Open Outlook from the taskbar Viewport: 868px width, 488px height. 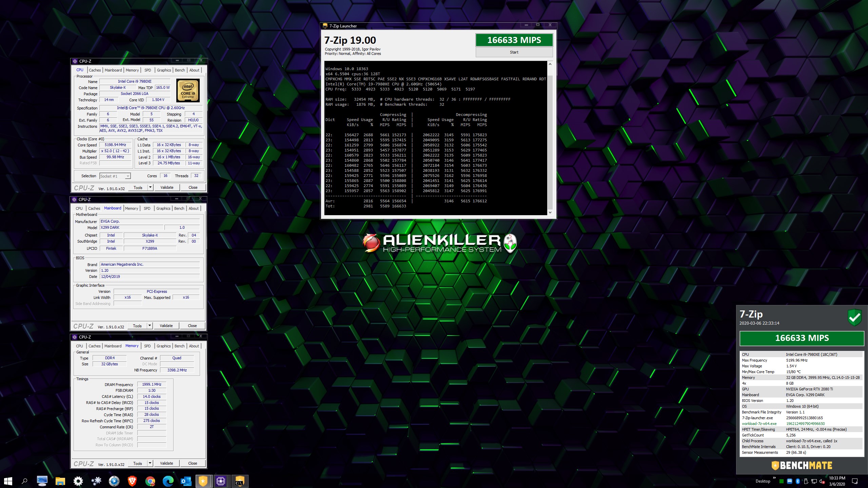coord(186,481)
